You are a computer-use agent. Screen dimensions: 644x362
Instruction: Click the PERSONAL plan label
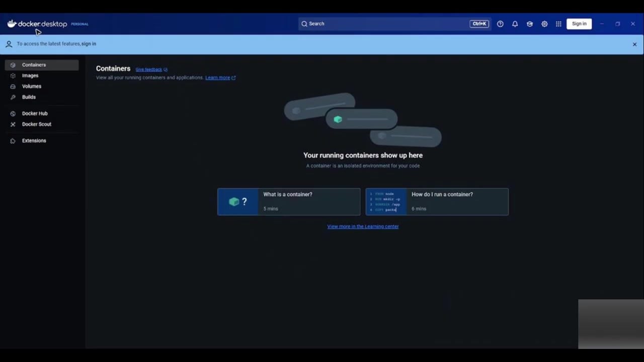[79, 24]
